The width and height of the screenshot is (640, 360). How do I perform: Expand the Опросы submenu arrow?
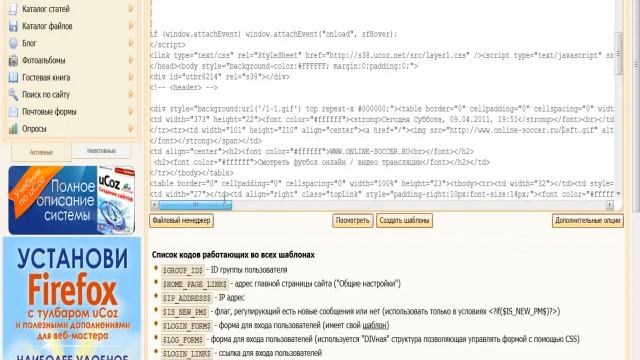pos(131,129)
